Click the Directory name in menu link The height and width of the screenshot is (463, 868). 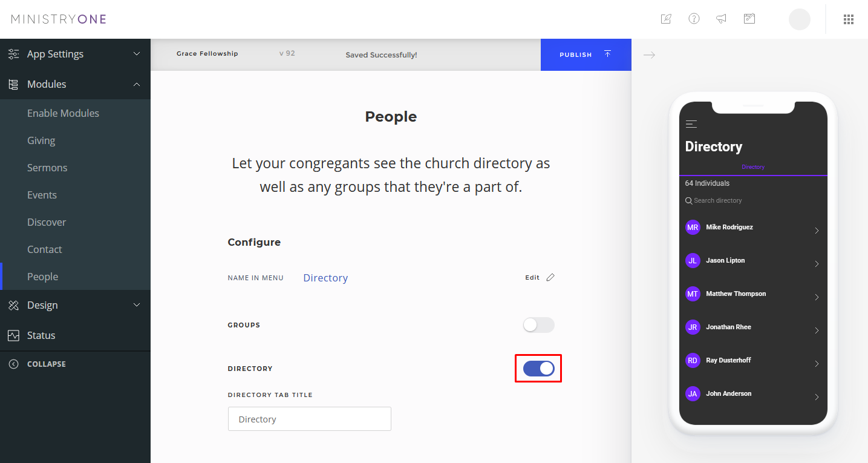point(325,278)
